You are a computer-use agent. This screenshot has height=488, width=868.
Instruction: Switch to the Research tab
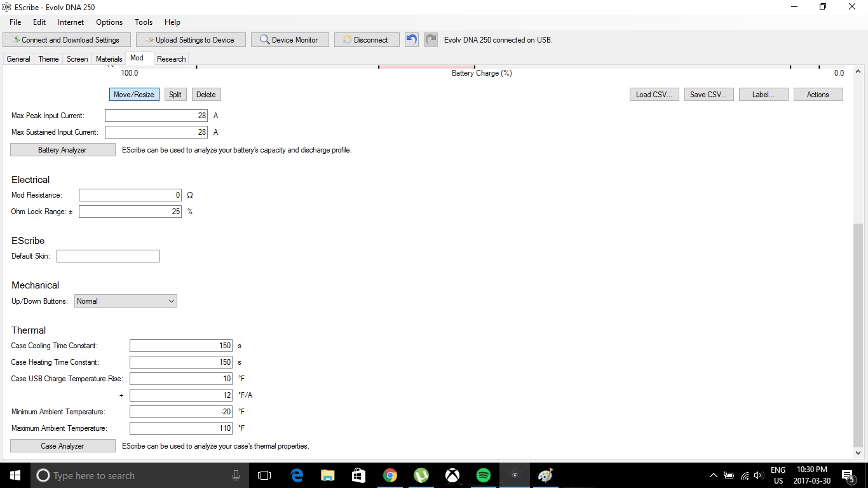(x=171, y=59)
